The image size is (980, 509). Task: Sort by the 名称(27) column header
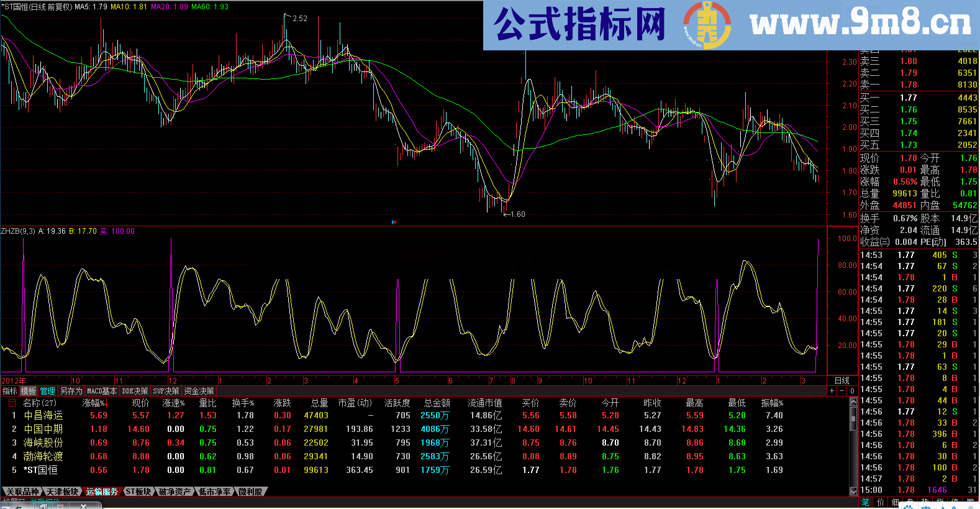40,403
